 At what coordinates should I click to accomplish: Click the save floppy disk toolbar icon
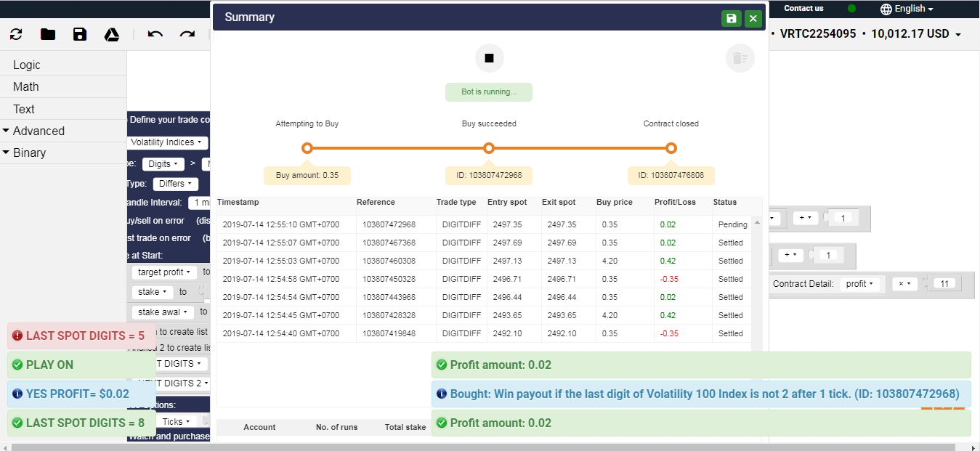coord(80,34)
